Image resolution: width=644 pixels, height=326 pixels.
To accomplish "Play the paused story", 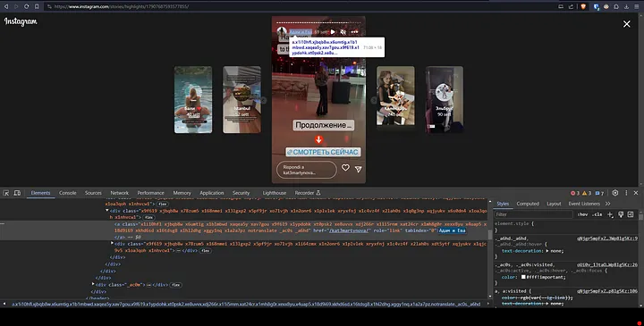I will coord(333,32).
